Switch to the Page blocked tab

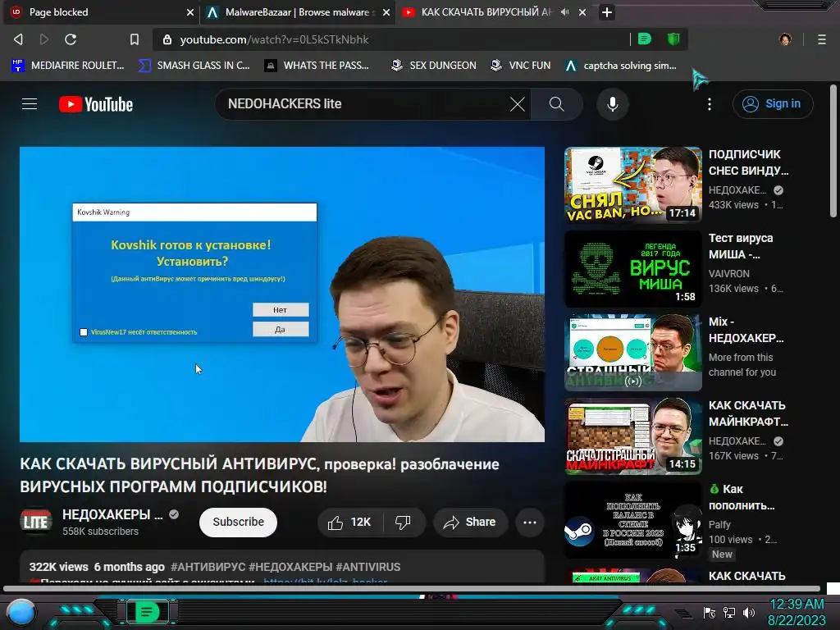click(101, 12)
